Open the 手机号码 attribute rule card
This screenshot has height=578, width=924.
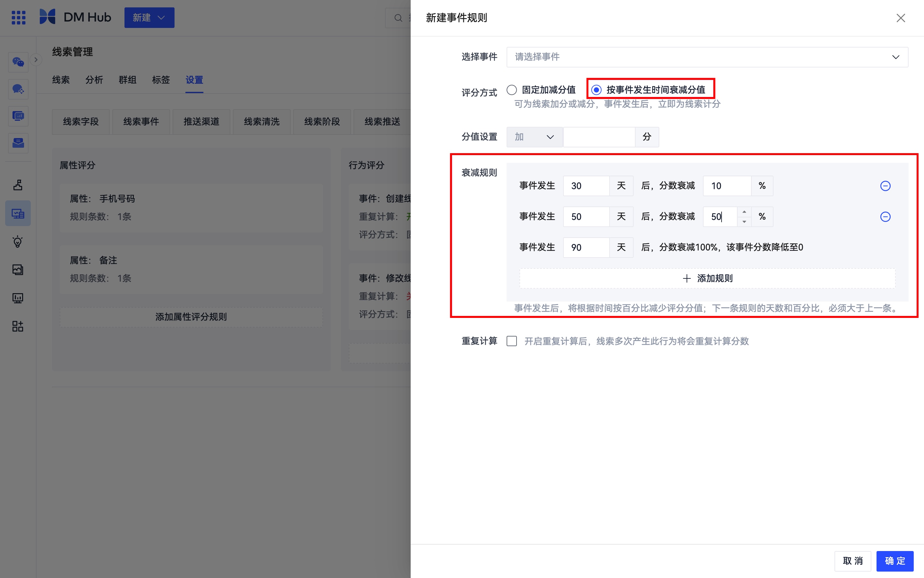[191, 207]
